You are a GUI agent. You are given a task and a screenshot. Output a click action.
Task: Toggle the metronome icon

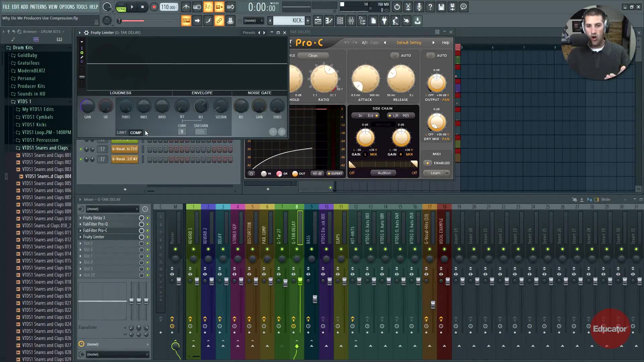tap(186, 7)
